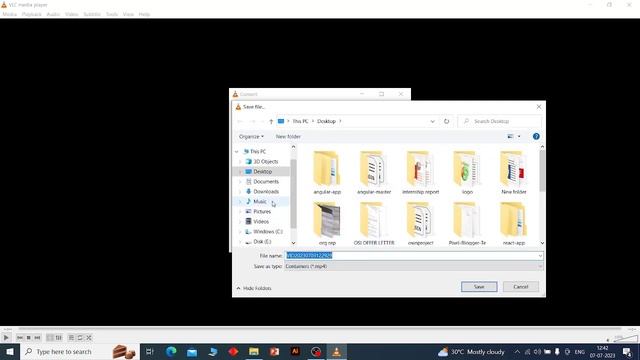Open the blue Help icon in Save dialog
The width and height of the screenshot is (640, 360).
[x=536, y=136]
